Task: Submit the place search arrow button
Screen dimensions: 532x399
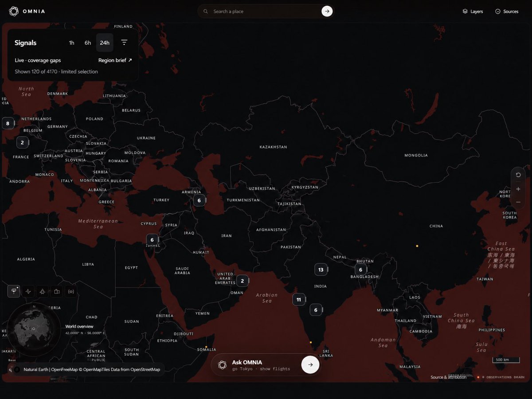Action: [x=327, y=12]
